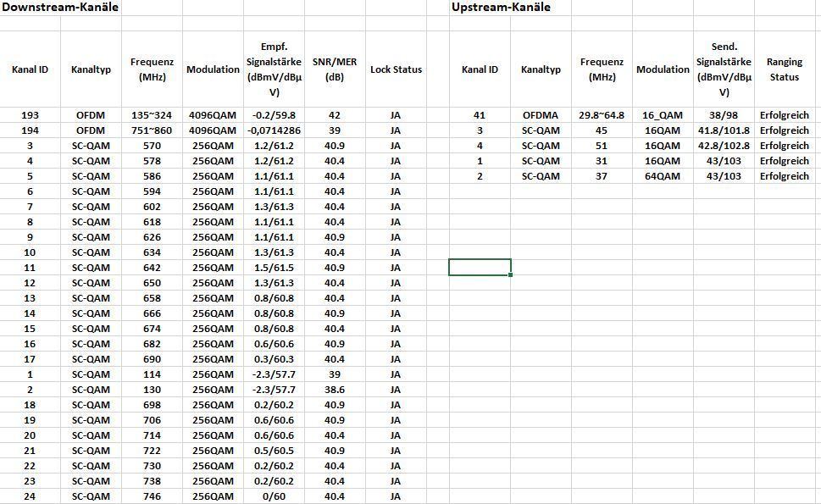This screenshot has width=821, height=504.
Task: Select SNR cell 42 in row 193
Action: 335,115
